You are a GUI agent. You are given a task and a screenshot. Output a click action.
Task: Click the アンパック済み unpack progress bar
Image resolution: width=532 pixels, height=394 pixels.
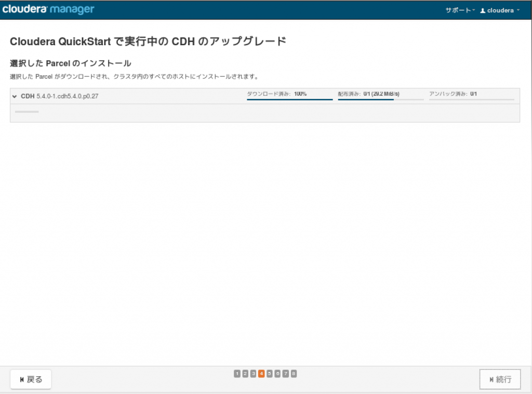(x=472, y=99)
